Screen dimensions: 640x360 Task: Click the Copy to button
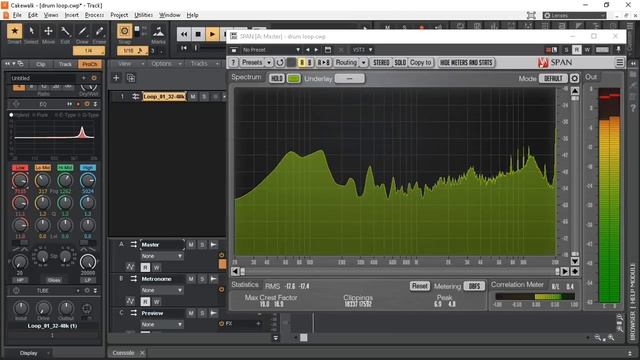click(420, 62)
